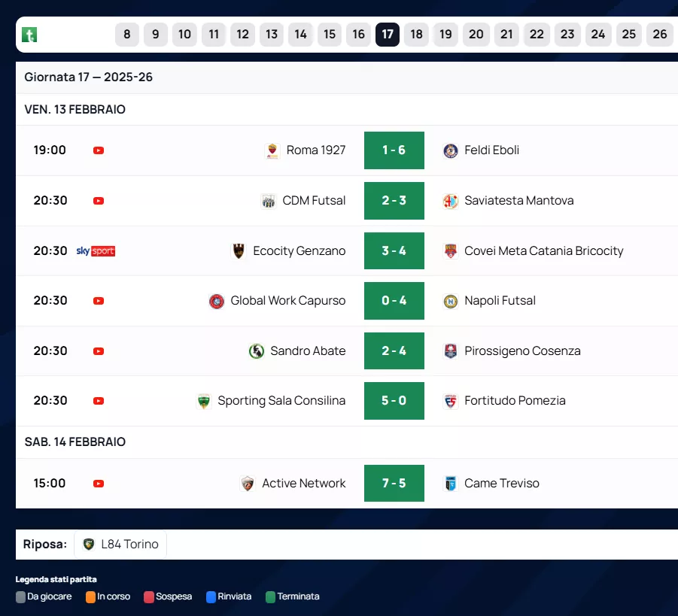Click the green Terminata legend swatch
Image resolution: width=678 pixels, height=616 pixels.
[269, 597]
